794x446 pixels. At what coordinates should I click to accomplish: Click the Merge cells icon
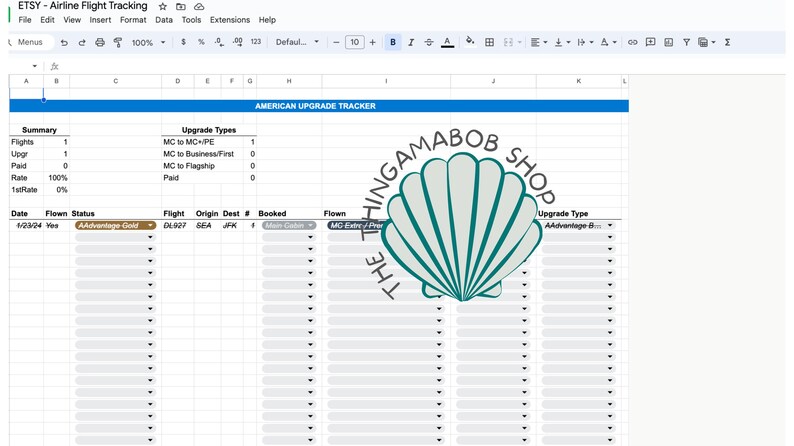point(508,43)
